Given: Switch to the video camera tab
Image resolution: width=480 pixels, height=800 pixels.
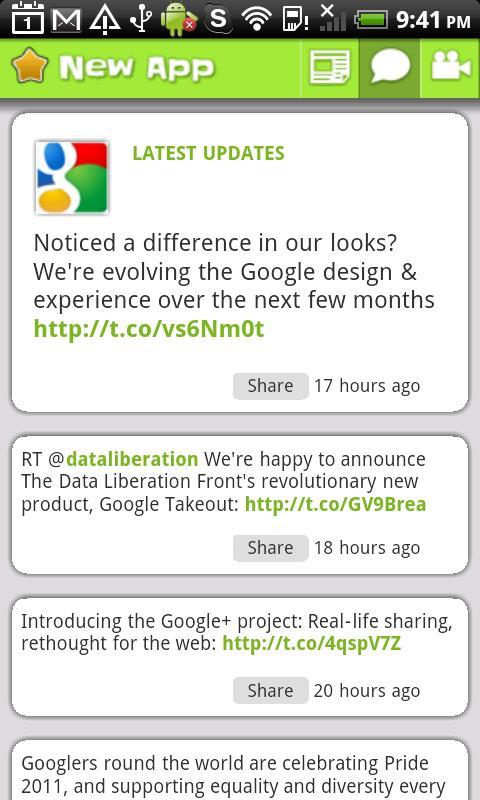Looking at the screenshot, I should click(x=450, y=67).
